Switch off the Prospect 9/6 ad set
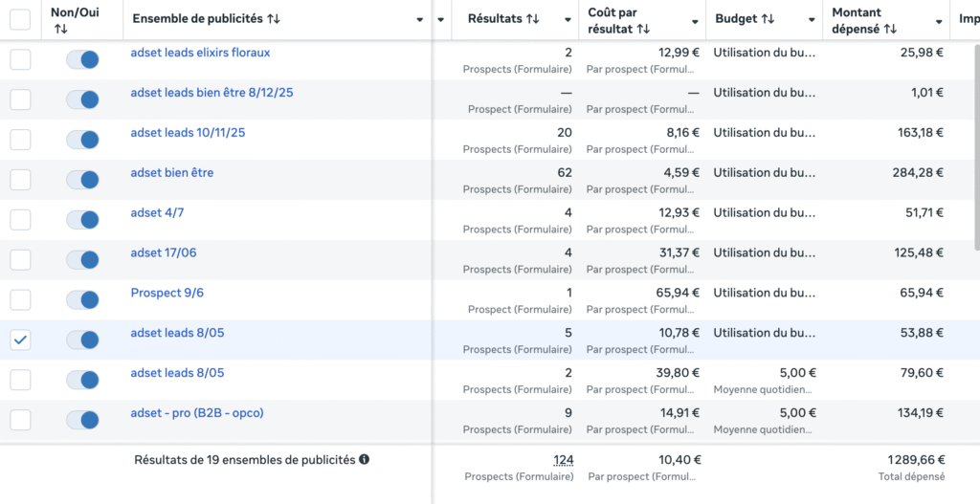 tap(82, 300)
